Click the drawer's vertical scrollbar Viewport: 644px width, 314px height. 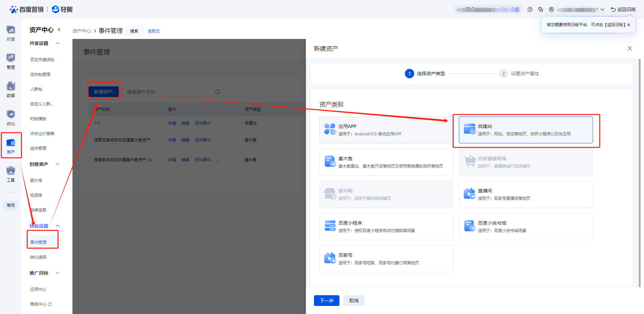pos(639,168)
